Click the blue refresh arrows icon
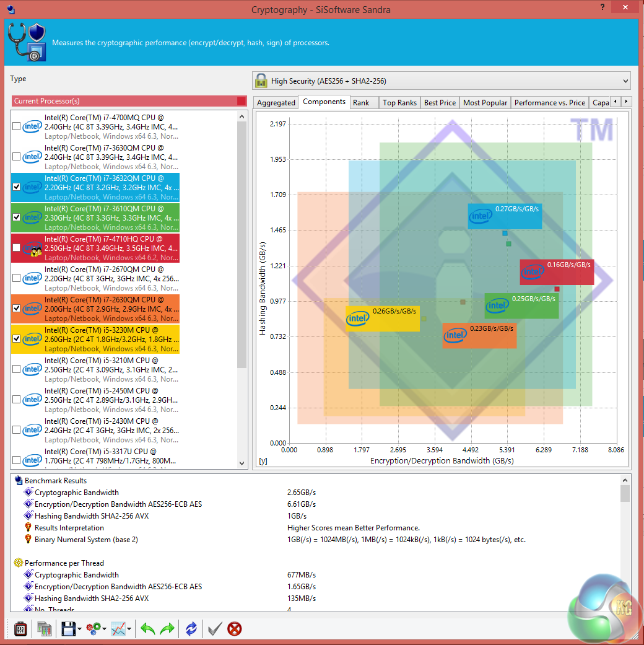Screen dimensions: 644x645 click(x=191, y=628)
